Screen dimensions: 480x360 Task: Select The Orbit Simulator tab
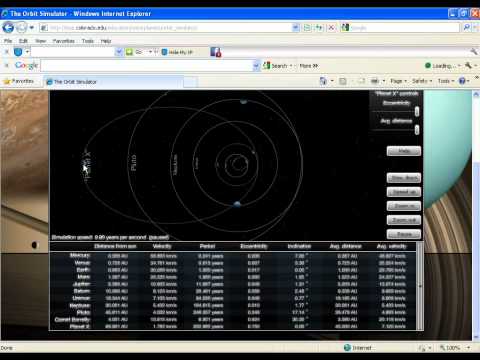click(113, 82)
